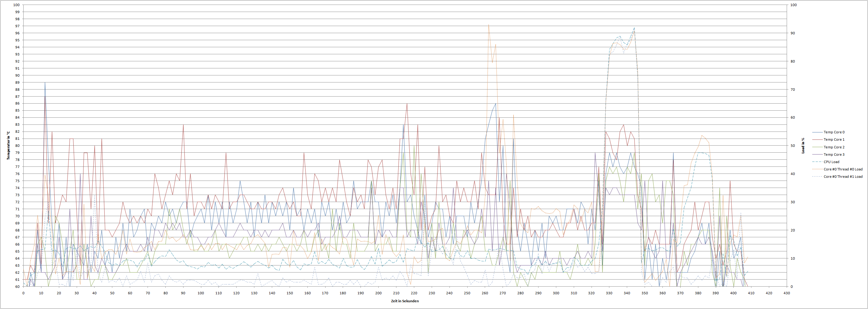Click the 430 tick on the time axis

786,293
